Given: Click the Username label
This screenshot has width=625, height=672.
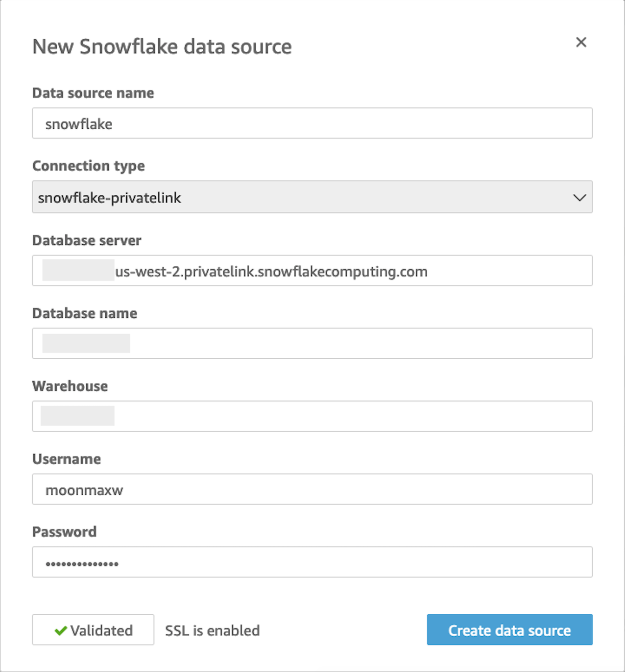Looking at the screenshot, I should 67,459.
